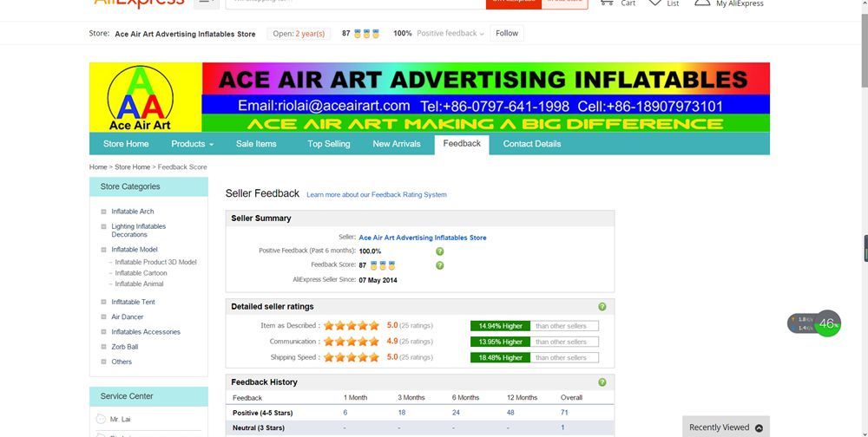Open the category dropdown beside AliExpress logo

(x=207, y=3)
